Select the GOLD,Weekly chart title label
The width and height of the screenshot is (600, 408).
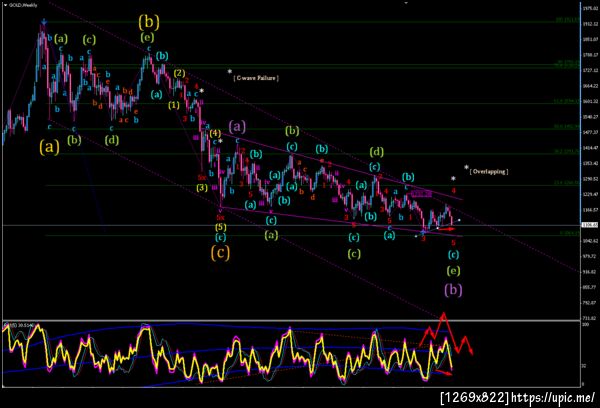(x=23, y=5)
